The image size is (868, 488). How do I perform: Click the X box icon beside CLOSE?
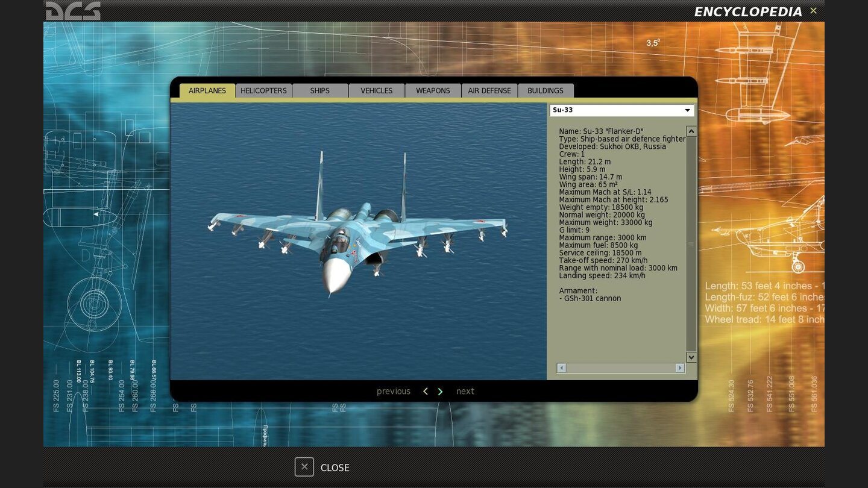[x=304, y=467]
